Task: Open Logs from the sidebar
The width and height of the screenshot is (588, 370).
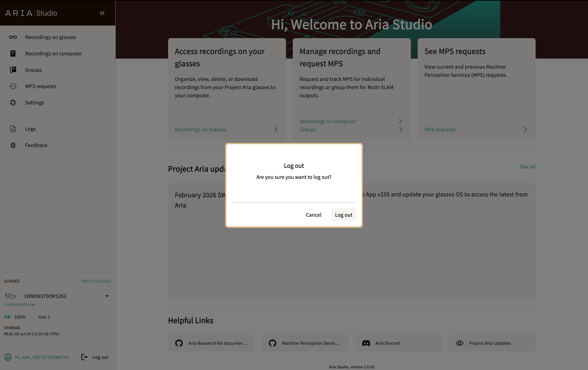Action: click(58, 129)
